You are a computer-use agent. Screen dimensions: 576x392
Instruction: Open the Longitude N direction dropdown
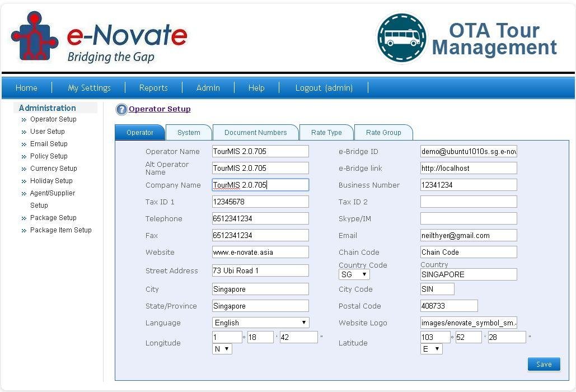pyautogui.click(x=222, y=349)
